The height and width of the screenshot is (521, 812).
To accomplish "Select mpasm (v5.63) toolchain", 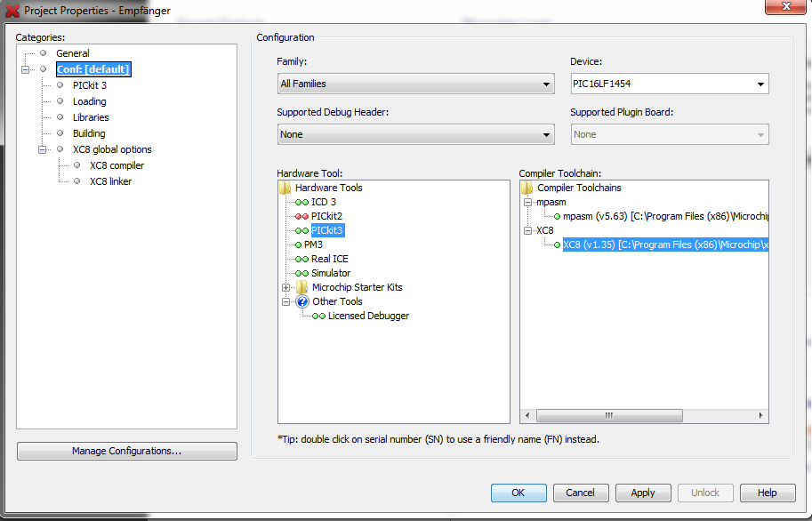I will click(x=665, y=216).
